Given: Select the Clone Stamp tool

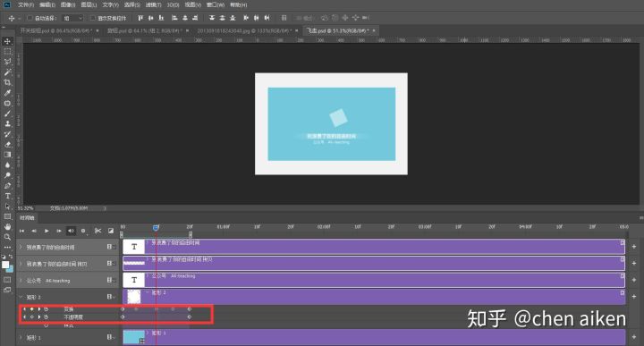Looking at the screenshot, I should (7, 123).
